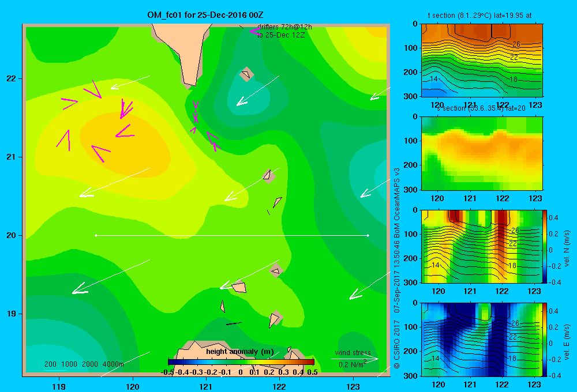Image resolution: width=577 pixels, height=392 pixels.
Task: Click the 0.5 tick on height anomaly bar
Action: click(x=312, y=372)
